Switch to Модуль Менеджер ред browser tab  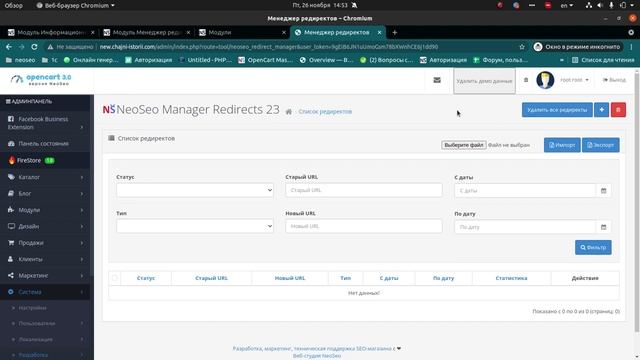(x=147, y=32)
